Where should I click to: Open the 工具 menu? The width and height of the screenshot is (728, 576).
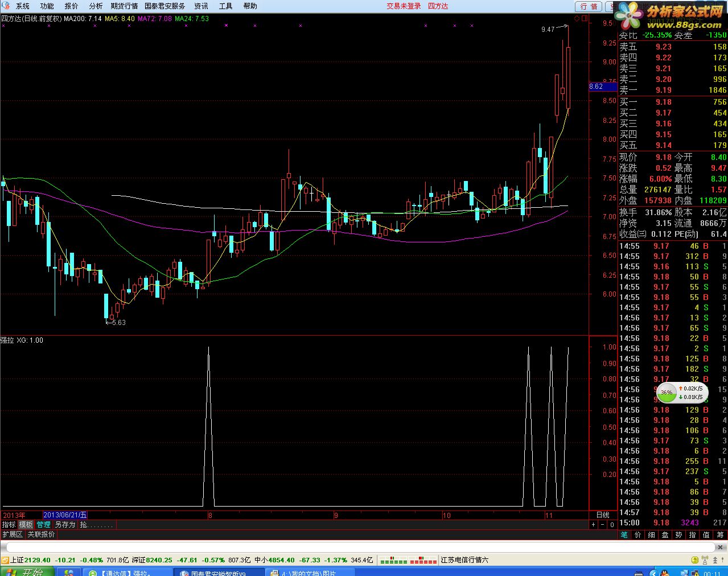click(x=225, y=6)
